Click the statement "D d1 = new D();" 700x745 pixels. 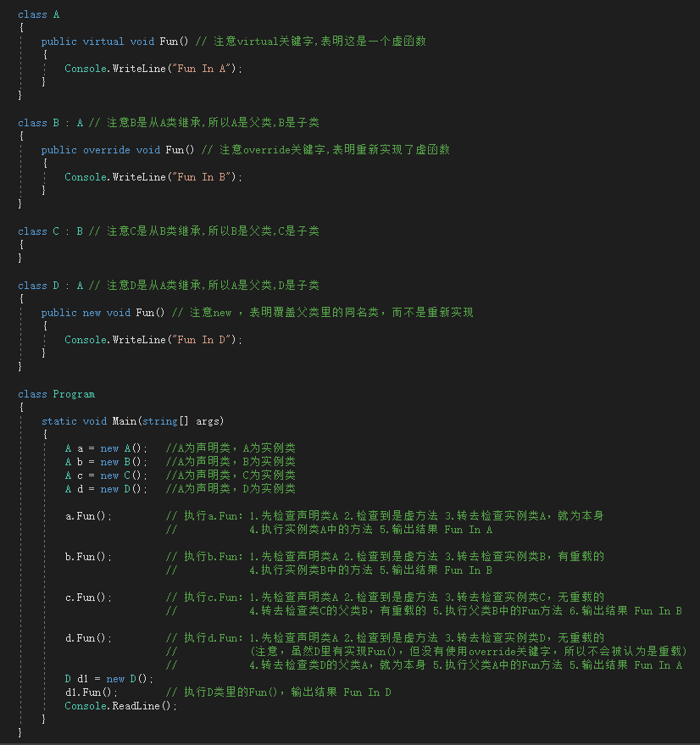[108, 679]
